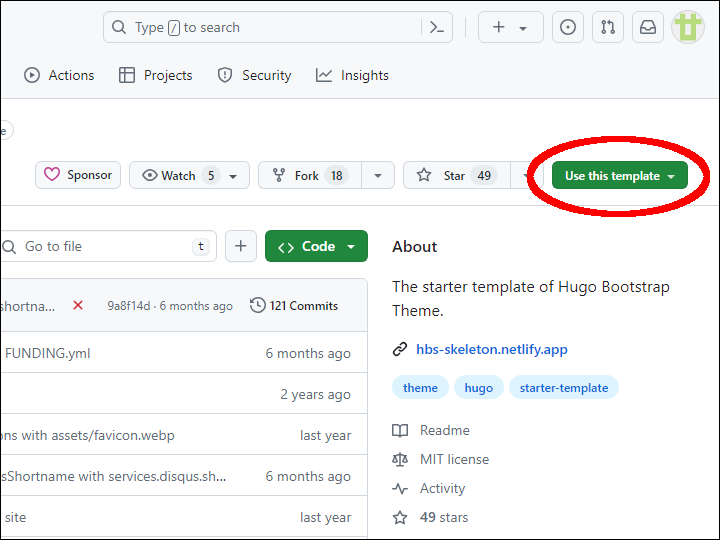Select the theme topic tag
This screenshot has width=720, height=540.
420,388
